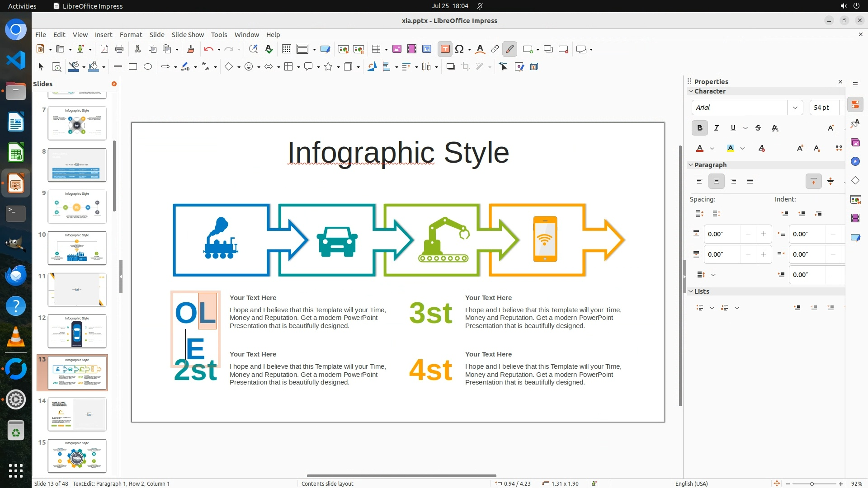
Task: Insert a hyperlink from the toolbar
Action: pos(495,49)
